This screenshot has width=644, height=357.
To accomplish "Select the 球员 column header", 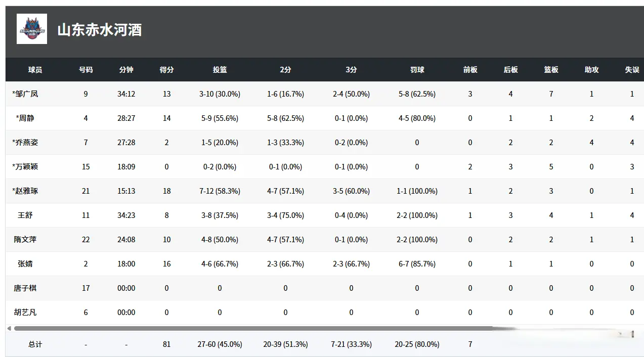I will [35, 70].
